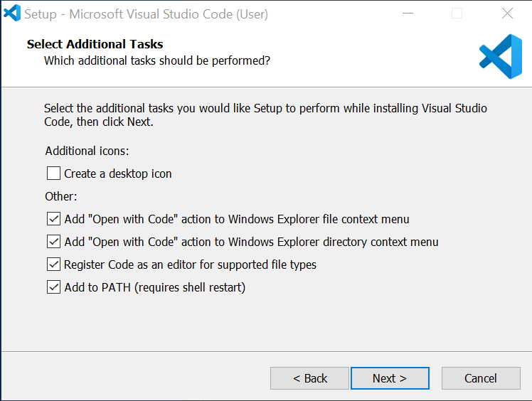Screen dimensions: 532x401
Task: Disable the Add to PATH option
Action: 54,287
